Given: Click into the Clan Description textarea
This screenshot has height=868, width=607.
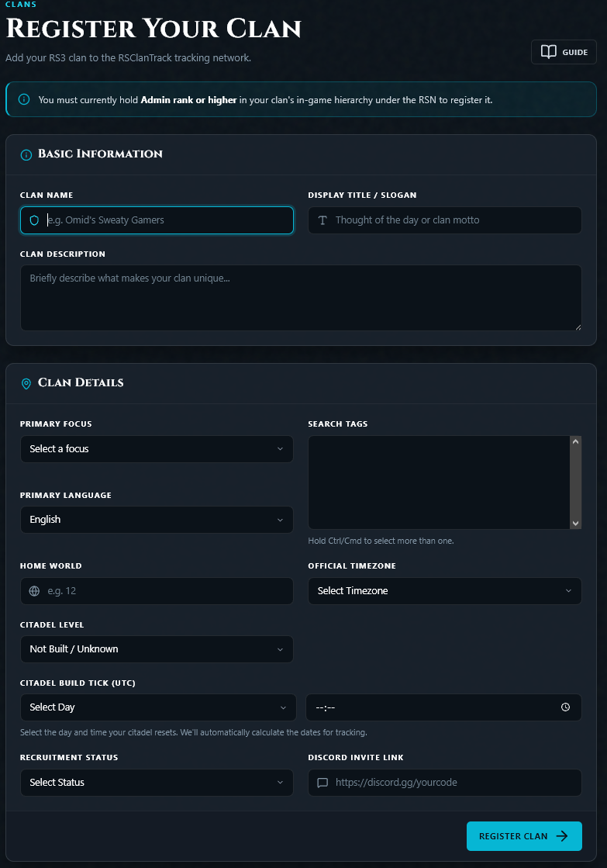Looking at the screenshot, I should (301, 298).
